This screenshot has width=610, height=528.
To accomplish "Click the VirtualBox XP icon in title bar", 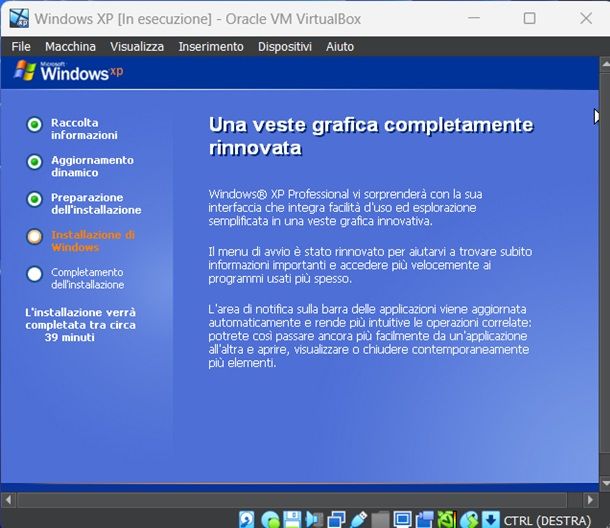I will point(19,18).
